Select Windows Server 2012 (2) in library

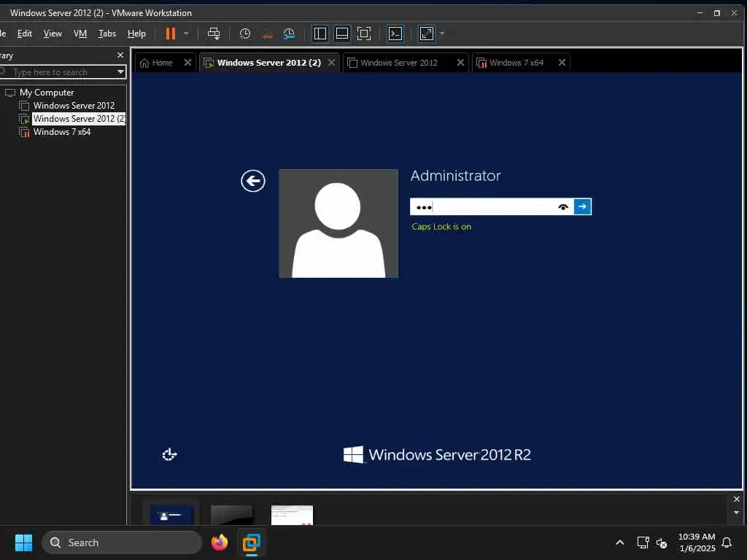tap(79, 119)
